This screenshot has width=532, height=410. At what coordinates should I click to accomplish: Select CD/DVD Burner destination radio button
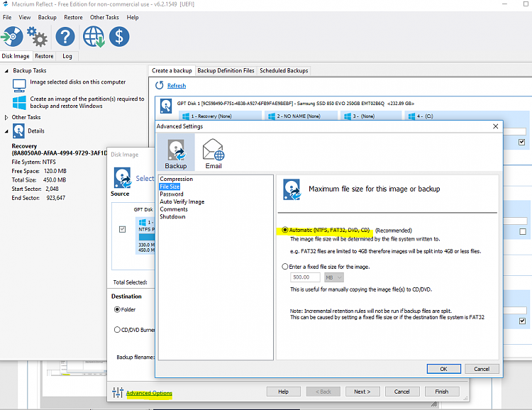coord(117,330)
